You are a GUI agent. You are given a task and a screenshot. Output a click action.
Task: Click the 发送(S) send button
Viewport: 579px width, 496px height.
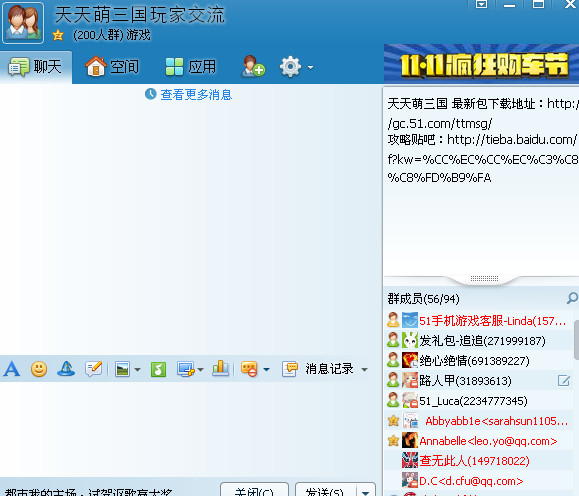[325, 490]
